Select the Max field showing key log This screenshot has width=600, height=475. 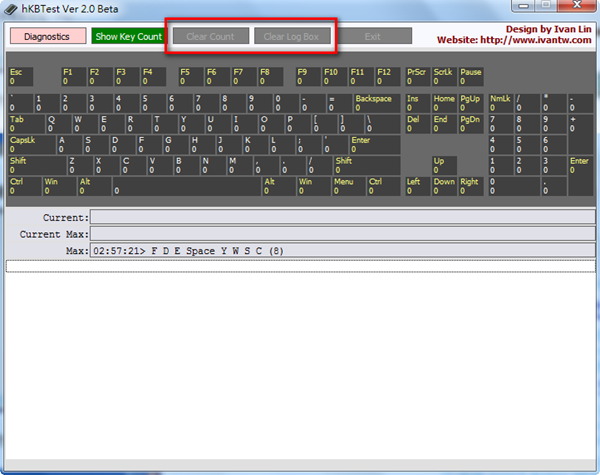340,250
